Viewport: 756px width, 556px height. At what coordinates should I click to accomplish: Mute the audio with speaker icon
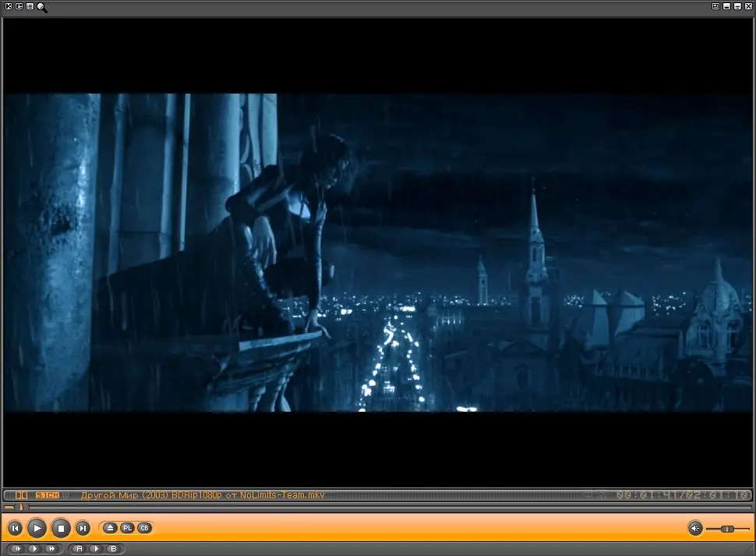tap(694, 529)
